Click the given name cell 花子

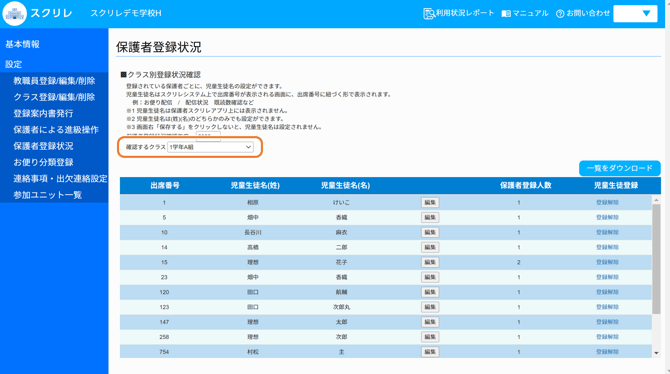341,262
